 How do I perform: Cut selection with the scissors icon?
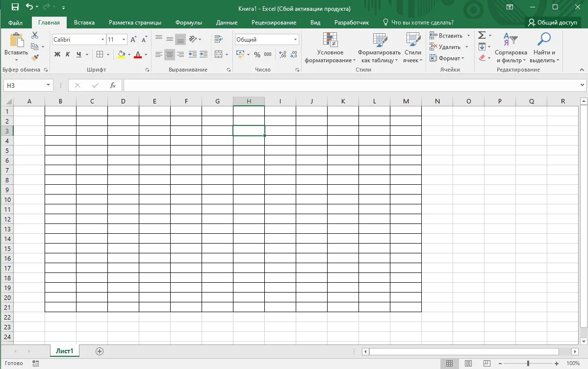35,35
